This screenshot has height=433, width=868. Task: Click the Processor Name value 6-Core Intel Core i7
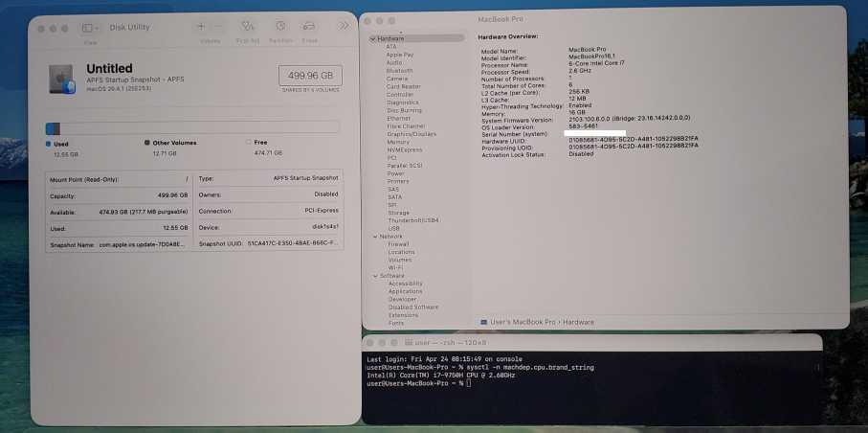click(x=596, y=64)
